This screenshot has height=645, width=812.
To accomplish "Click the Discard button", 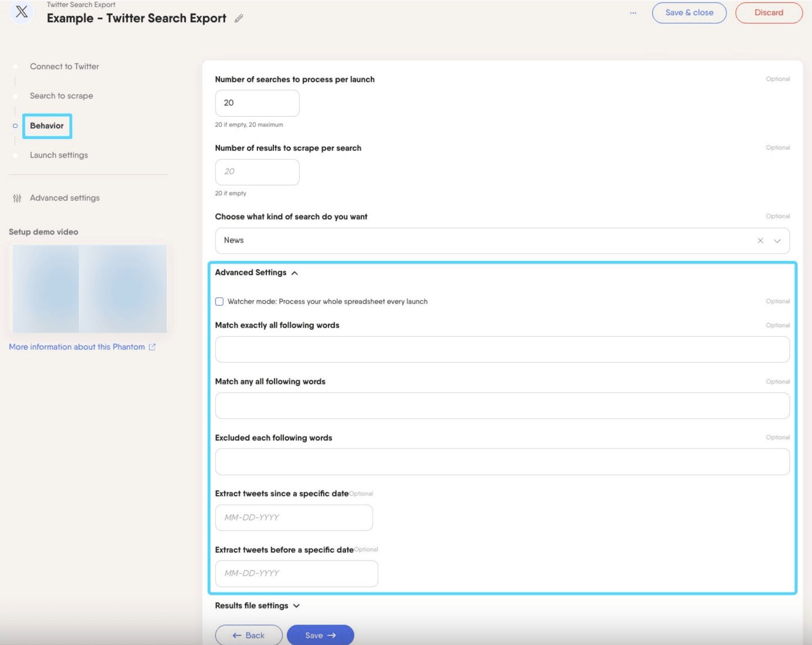I will [x=768, y=13].
